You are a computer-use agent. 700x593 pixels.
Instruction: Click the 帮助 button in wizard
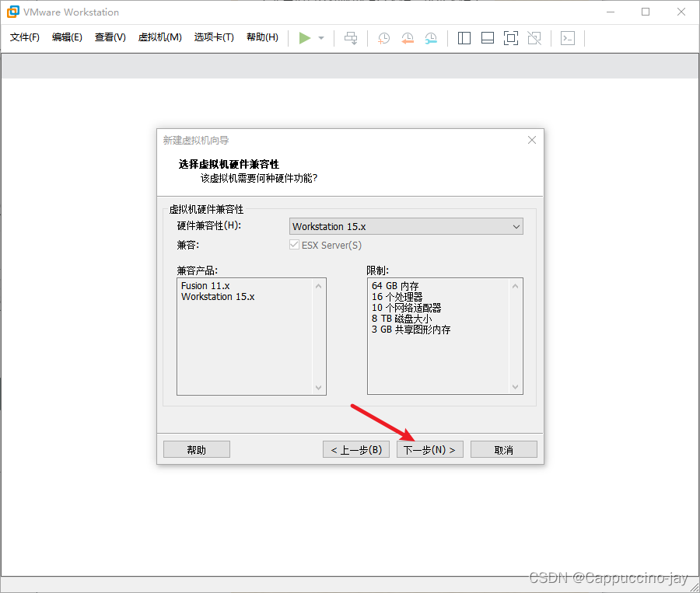pos(197,449)
